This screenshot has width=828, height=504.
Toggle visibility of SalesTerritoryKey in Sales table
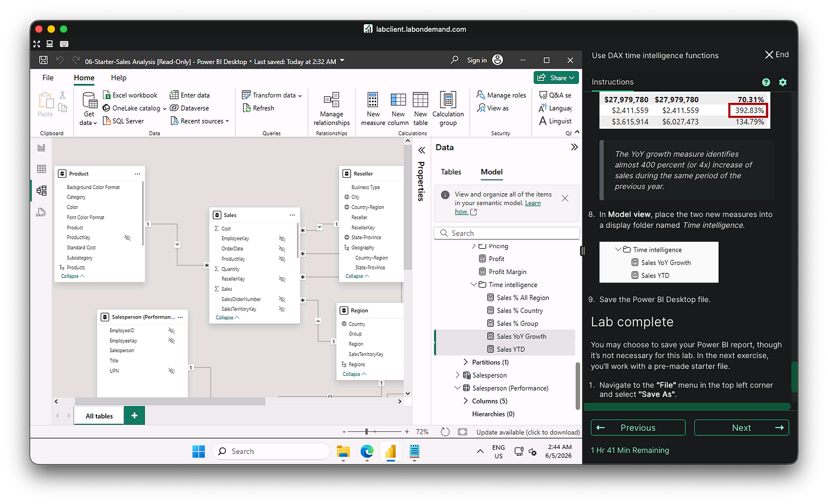[282, 309]
